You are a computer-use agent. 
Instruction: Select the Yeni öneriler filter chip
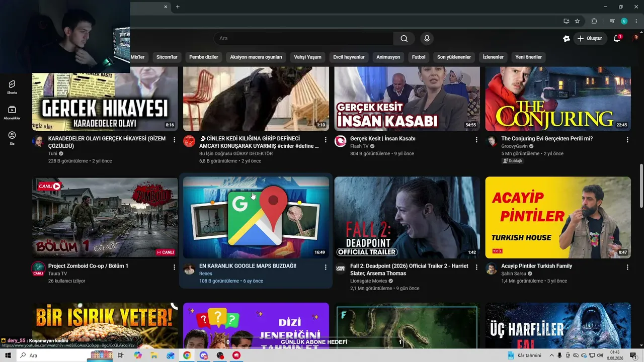point(528,57)
